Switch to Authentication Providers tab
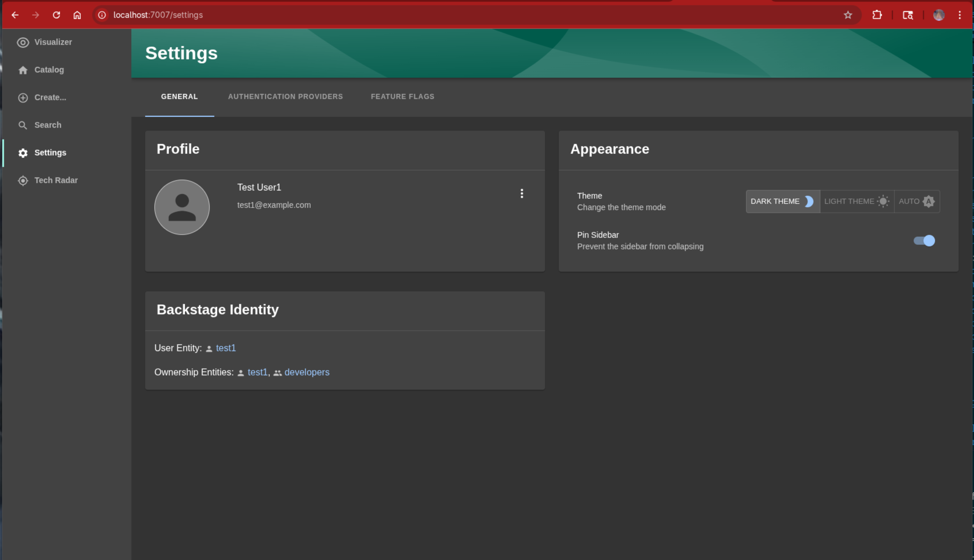 [285, 97]
